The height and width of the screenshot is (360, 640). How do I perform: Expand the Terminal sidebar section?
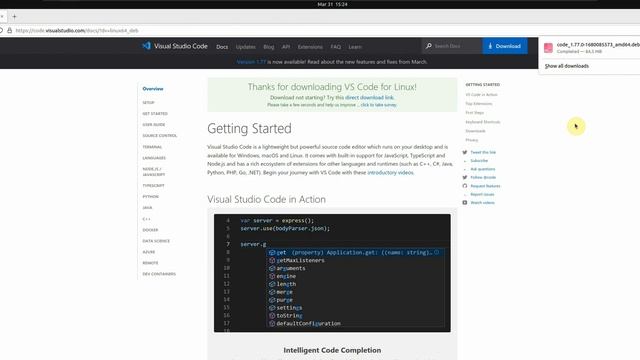[x=152, y=147]
